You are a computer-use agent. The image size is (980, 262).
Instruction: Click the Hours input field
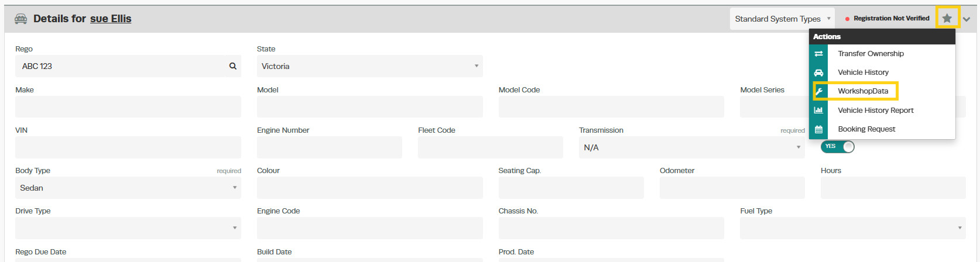point(893,188)
